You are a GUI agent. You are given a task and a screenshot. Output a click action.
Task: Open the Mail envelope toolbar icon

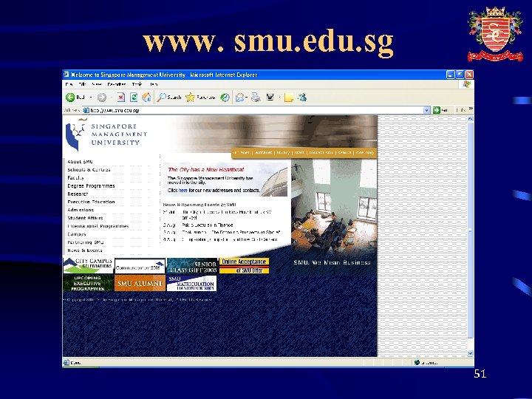(240, 98)
